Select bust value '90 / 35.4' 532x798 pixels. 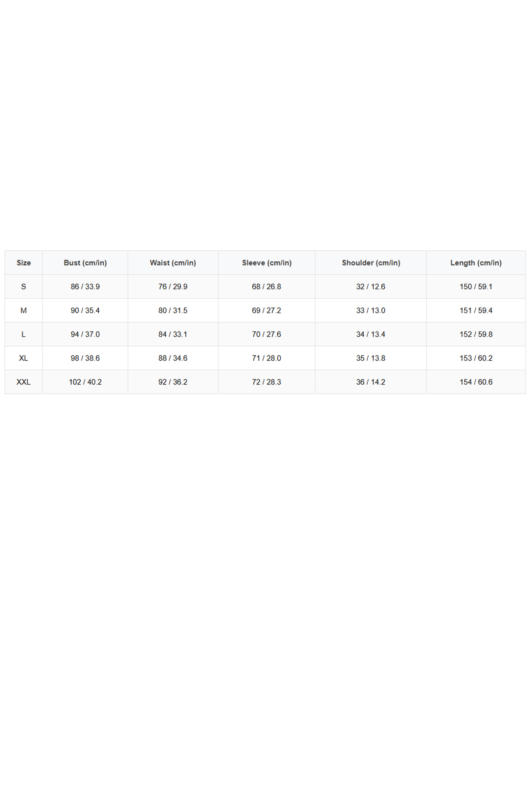85,310
